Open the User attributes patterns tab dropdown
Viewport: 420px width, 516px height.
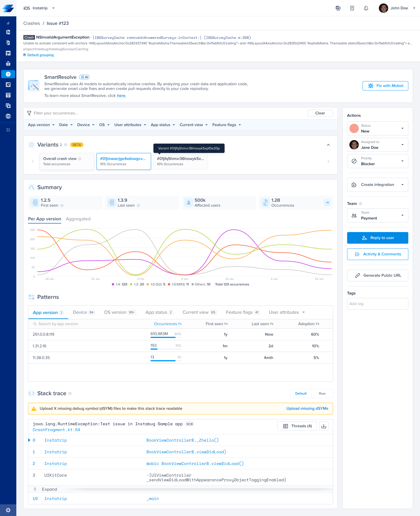[287, 312]
